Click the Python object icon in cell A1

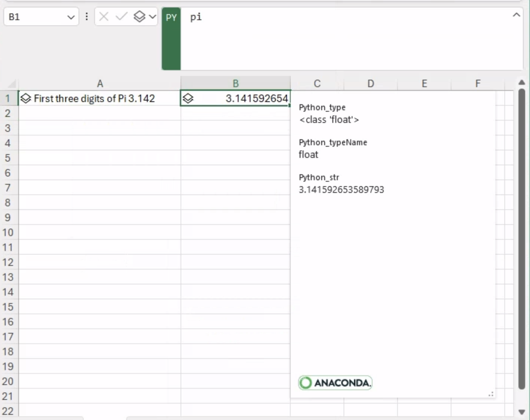pos(26,99)
